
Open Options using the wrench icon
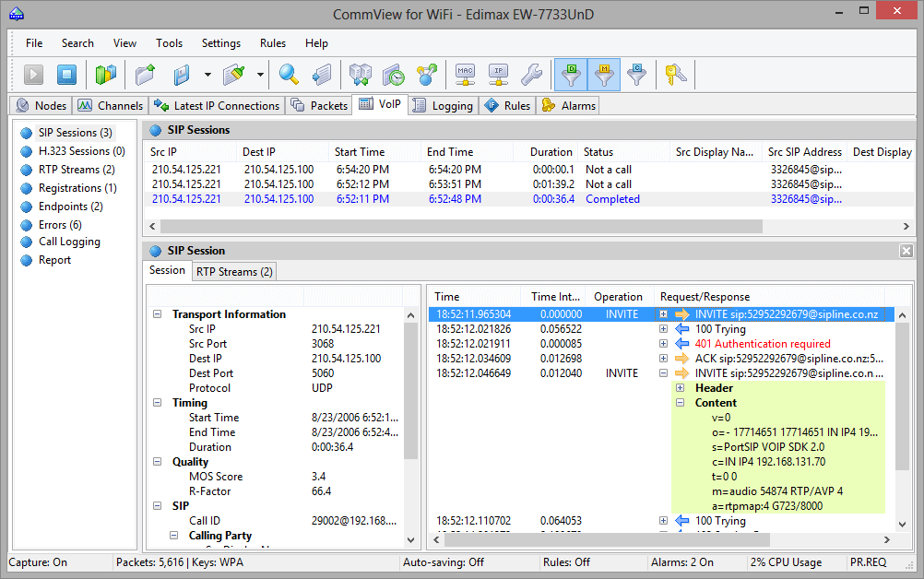532,74
